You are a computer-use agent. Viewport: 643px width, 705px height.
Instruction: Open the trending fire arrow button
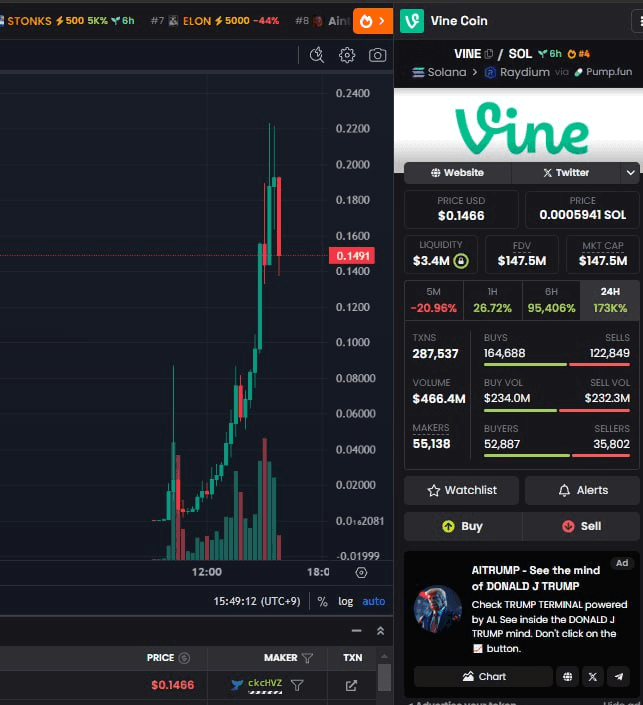(373, 21)
